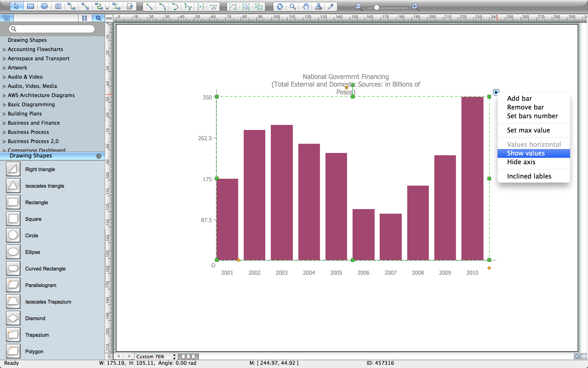The image size is (588, 368).
Task: Expand Accounting Flowcharts library
Action: [5, 49]
